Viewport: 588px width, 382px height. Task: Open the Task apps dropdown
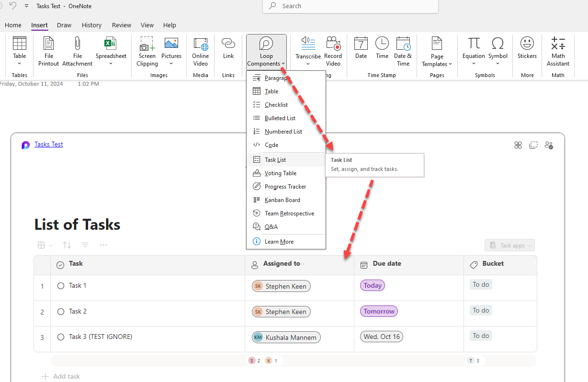point(509,246)
